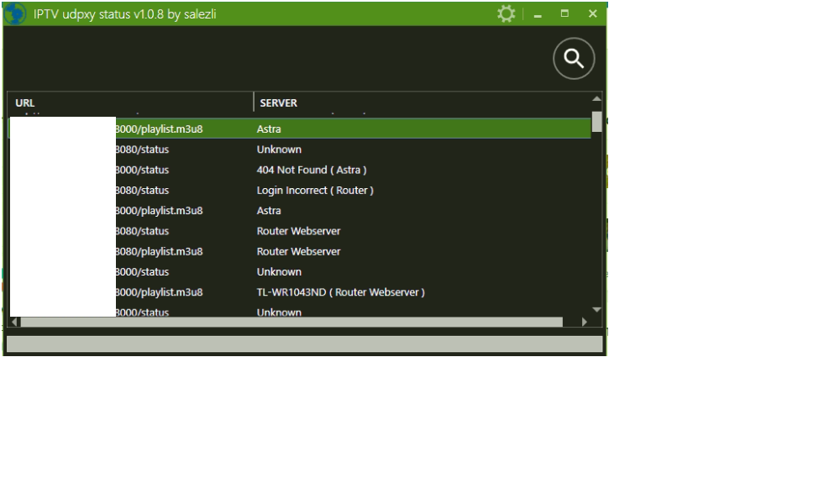Click the progress bar at the bottom
This screenshot has width=840, height=504.
(304, 344)
